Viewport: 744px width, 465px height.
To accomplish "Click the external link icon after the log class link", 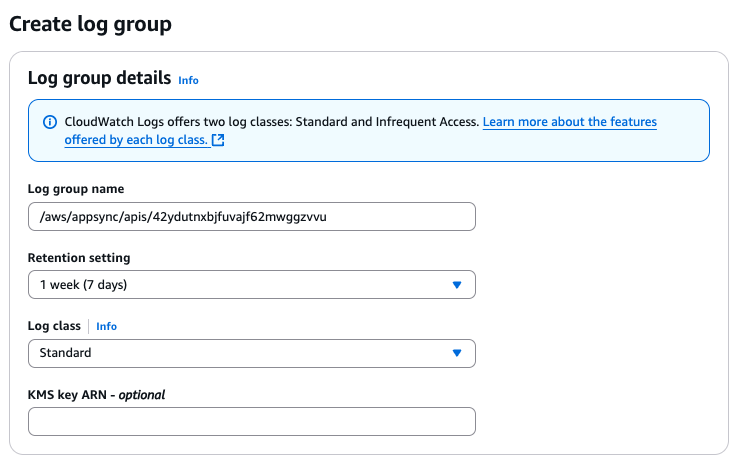I will (218, 140).
